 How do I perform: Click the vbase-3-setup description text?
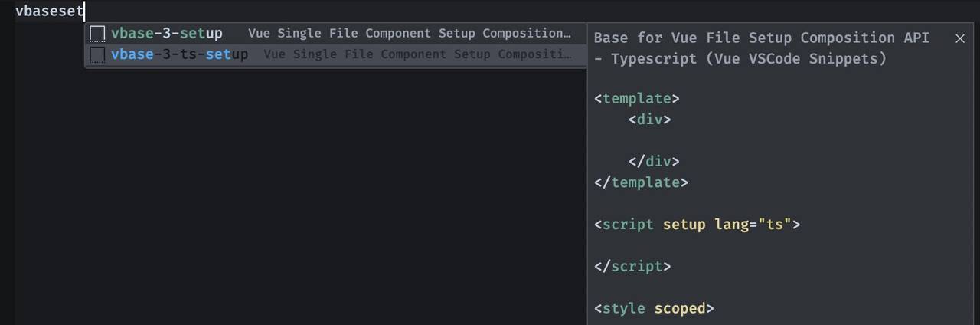409,34
